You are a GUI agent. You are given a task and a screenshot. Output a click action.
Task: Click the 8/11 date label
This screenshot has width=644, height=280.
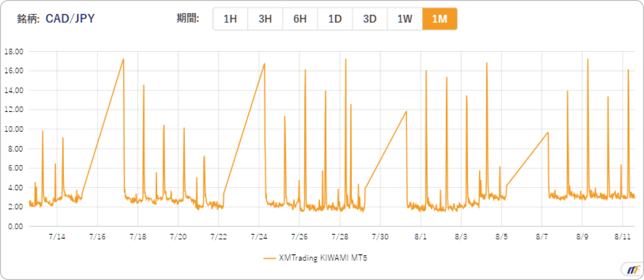(623, 236)
